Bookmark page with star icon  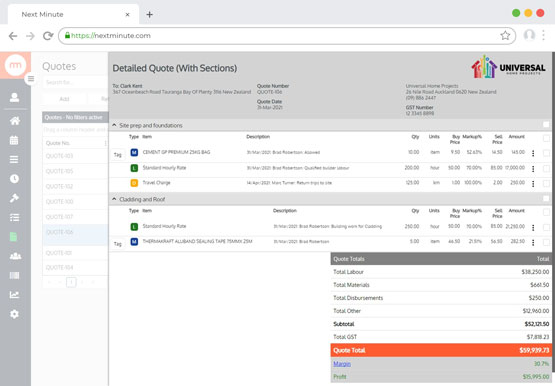[x=505, y=35]
